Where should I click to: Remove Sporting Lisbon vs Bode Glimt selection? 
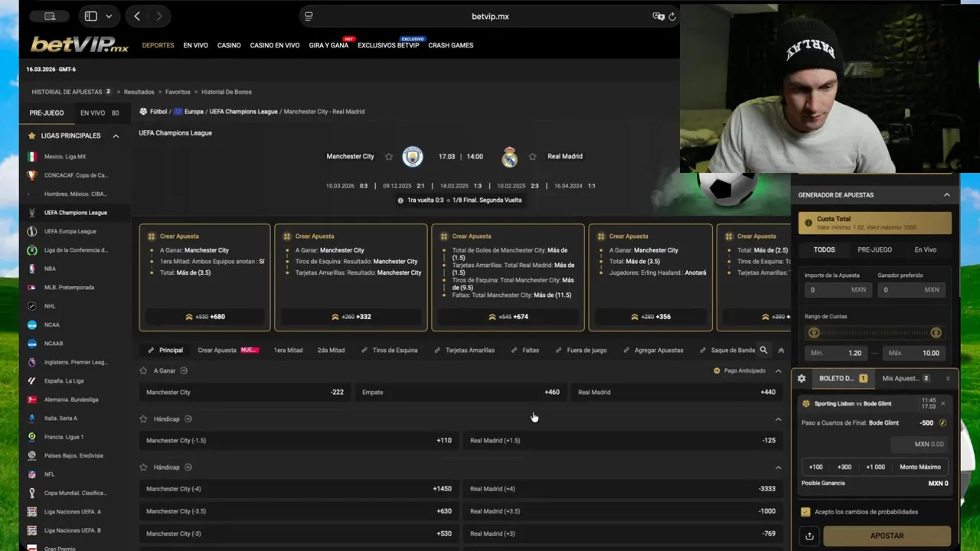tap(943, 403)
